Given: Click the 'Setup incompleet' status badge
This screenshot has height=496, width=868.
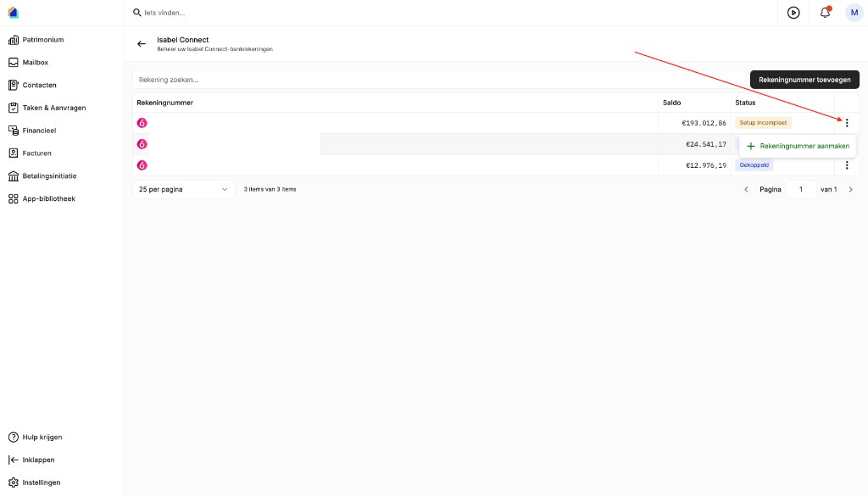Looking at the screenshot, I should 763,123.
